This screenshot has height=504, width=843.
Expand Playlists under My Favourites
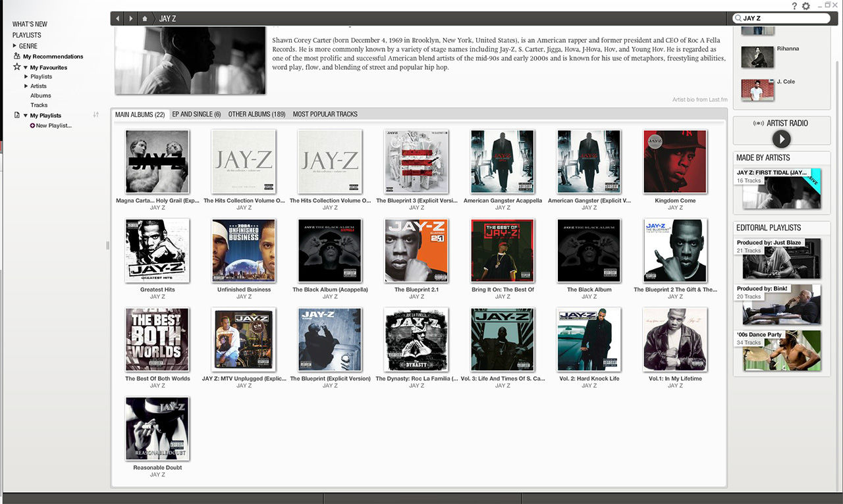coord(26,77)
